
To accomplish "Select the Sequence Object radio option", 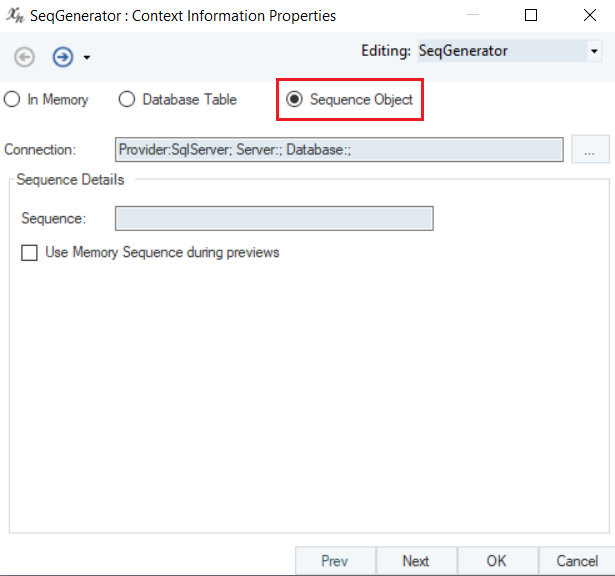I will (x=294, y=100).
